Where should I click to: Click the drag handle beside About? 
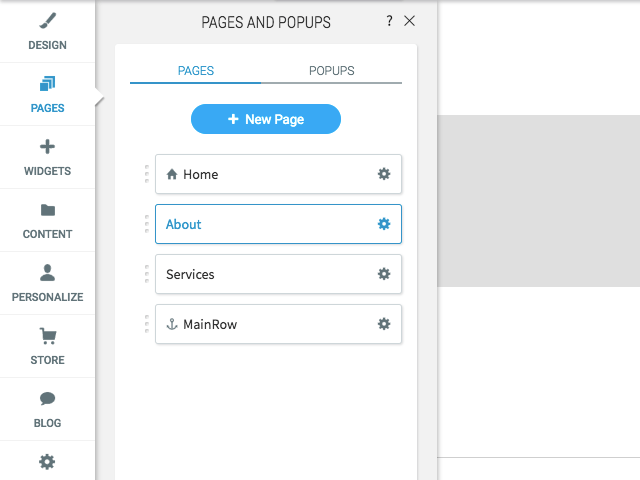[x=147, y=224]
